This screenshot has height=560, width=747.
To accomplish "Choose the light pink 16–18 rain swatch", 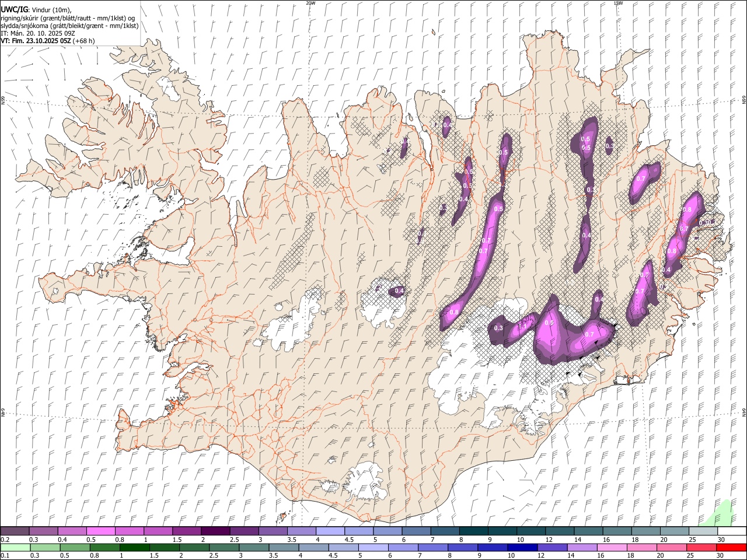I will pos(611,547).
